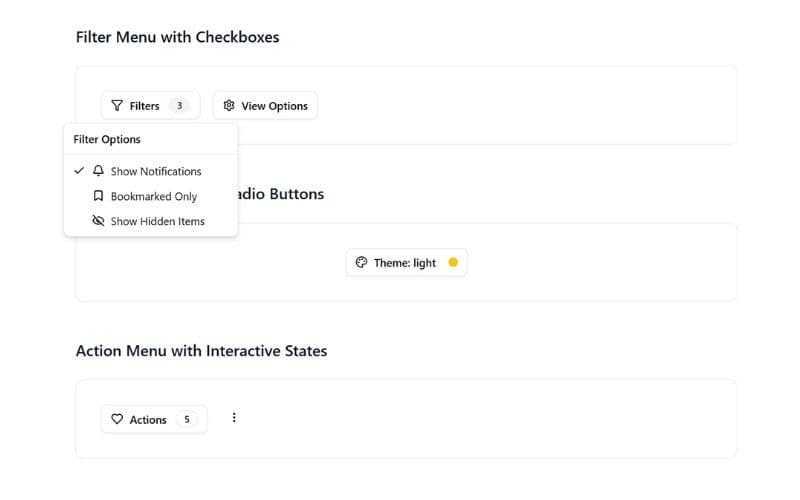Click the Filter Options menu header
The width and height of the screenshot is (800, 500).
[107, 139]
